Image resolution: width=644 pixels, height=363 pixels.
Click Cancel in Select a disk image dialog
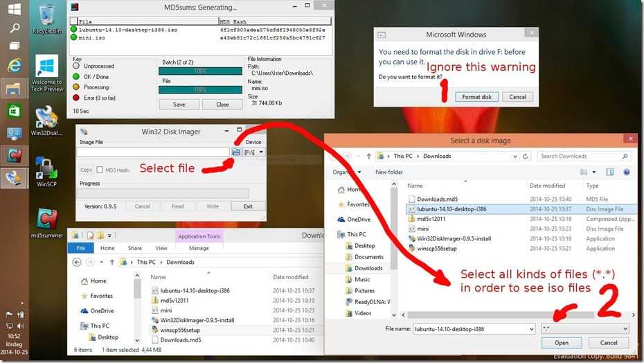(608, 343)
